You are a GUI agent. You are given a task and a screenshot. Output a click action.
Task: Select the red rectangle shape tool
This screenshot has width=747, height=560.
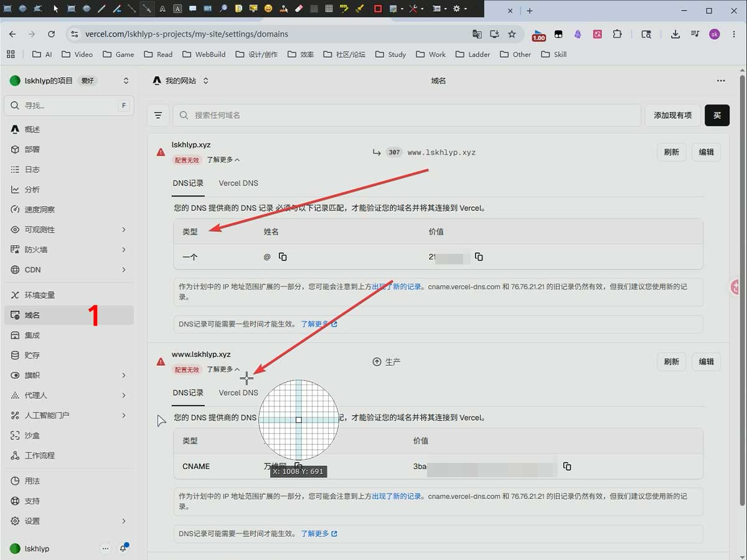[x=378, y=9]
